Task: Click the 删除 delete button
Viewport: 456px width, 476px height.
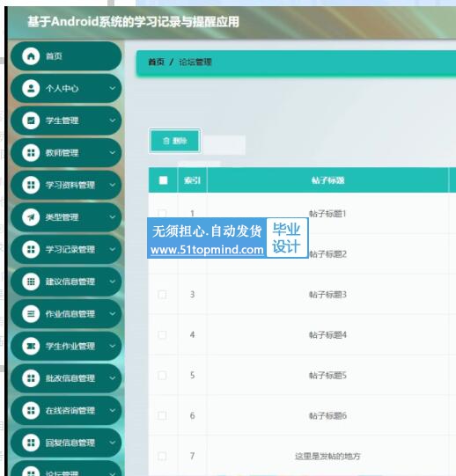Action: [174, 141]
